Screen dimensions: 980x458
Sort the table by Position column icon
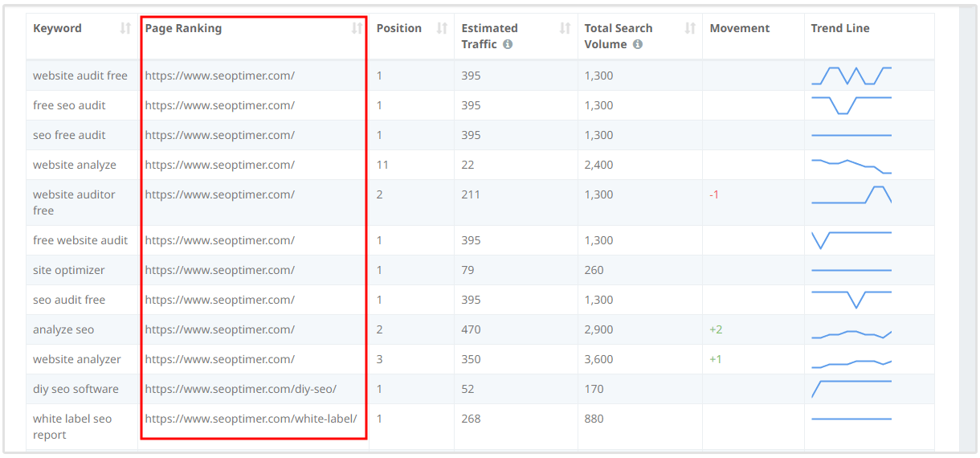click(x=442, y=28)
